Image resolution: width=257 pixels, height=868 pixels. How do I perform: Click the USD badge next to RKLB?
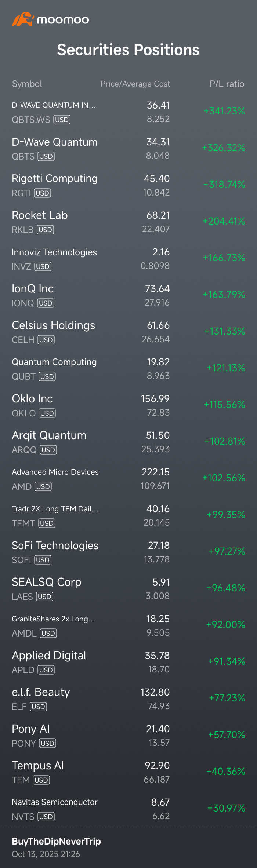tap(45, 230)
